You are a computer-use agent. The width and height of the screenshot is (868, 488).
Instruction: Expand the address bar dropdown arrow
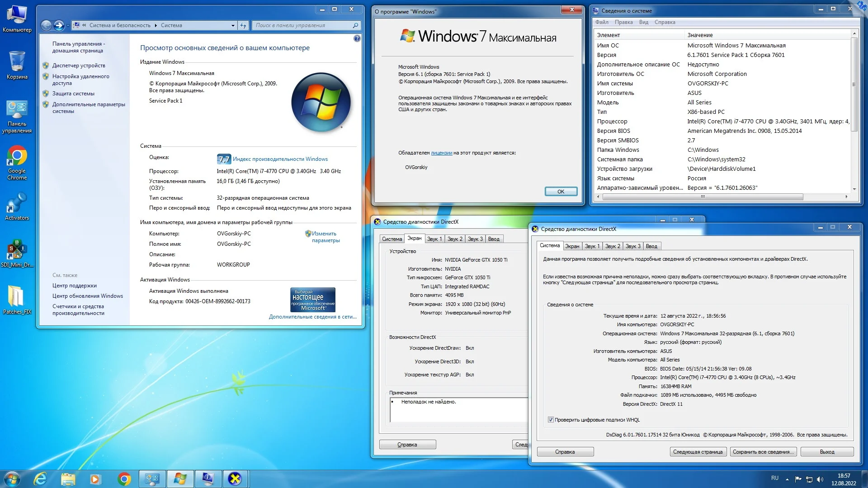tap(233, 25)
